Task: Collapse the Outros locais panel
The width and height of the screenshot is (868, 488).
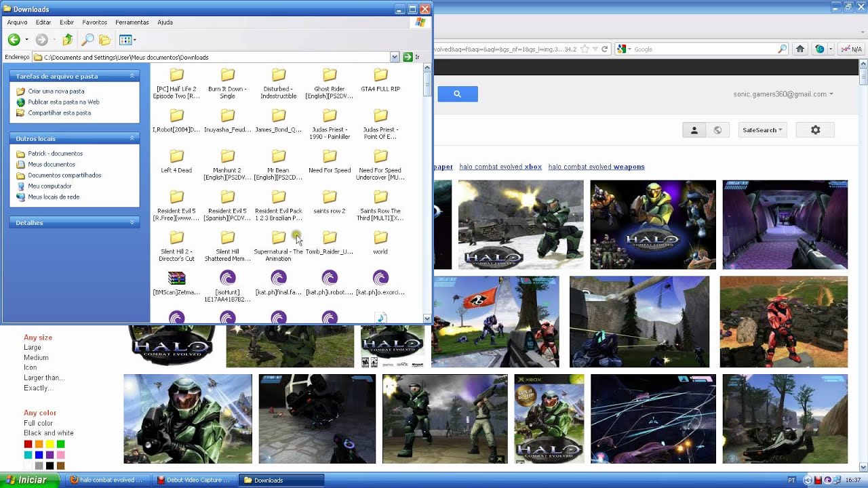Action: pyautogui.click(x=132, y=139)
